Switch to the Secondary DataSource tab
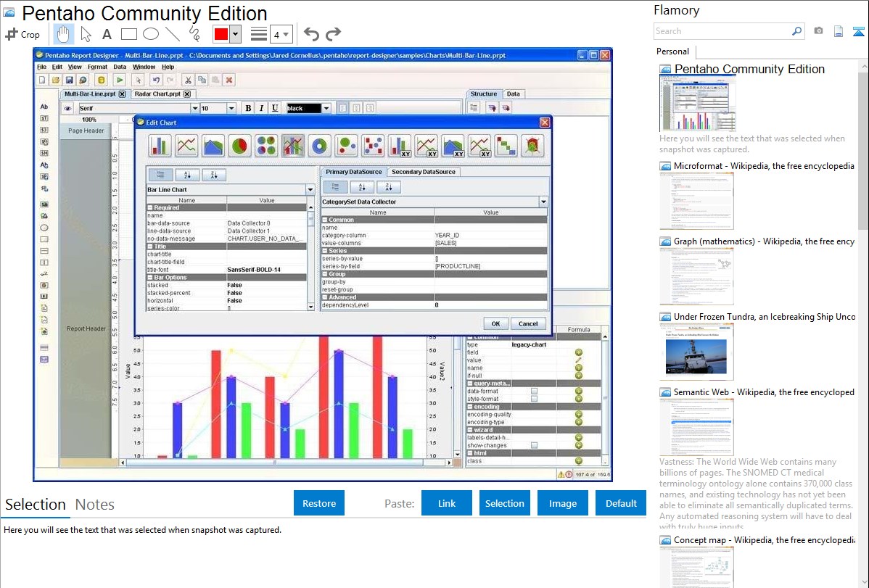The height and width of the screenshot is (588, 869). [x=424, y=172]
